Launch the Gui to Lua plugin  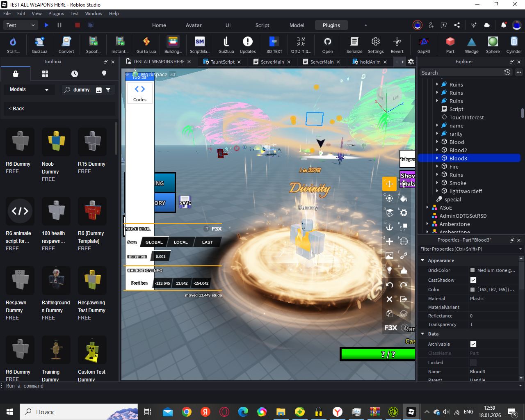click(146, 45)
